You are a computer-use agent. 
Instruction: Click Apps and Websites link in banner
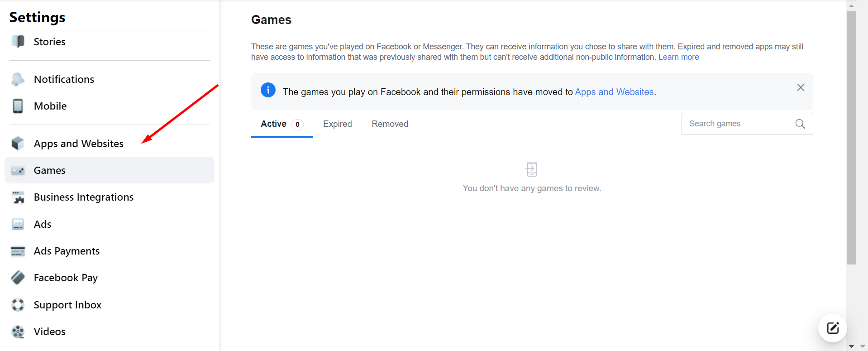(x=614, y=92)
